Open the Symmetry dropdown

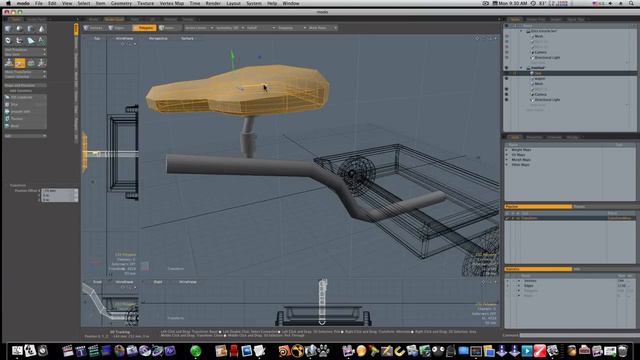[230, 28]
